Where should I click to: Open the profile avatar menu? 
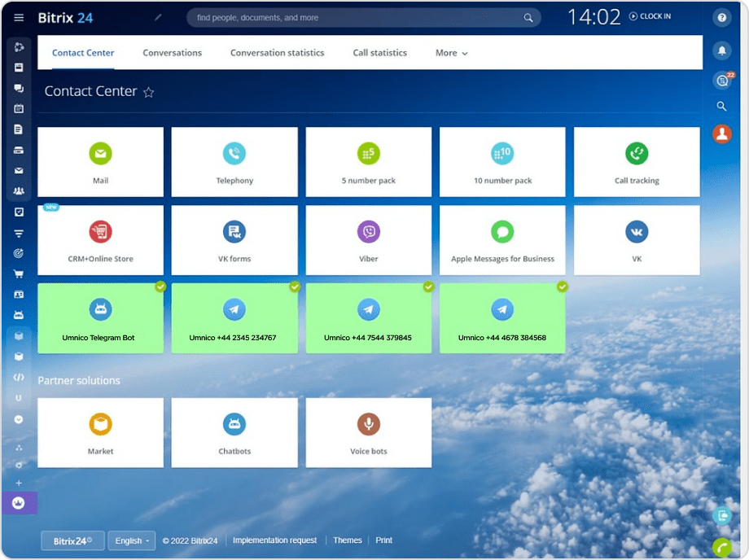point(721,134)
